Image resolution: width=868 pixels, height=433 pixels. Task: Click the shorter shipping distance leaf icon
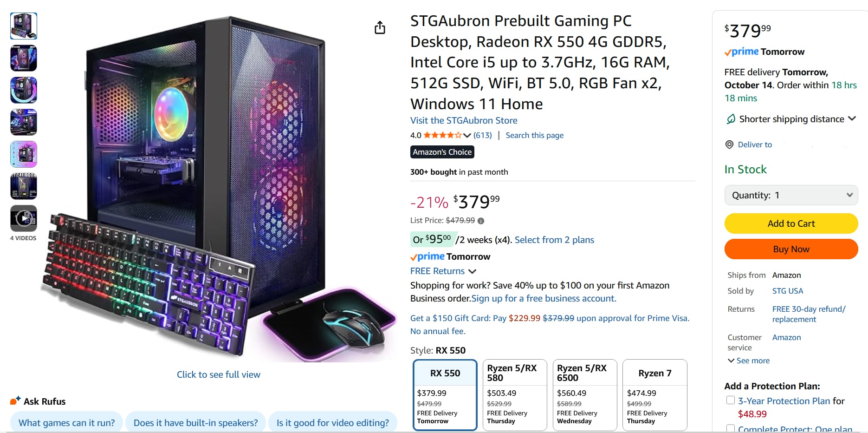point(731,119)
